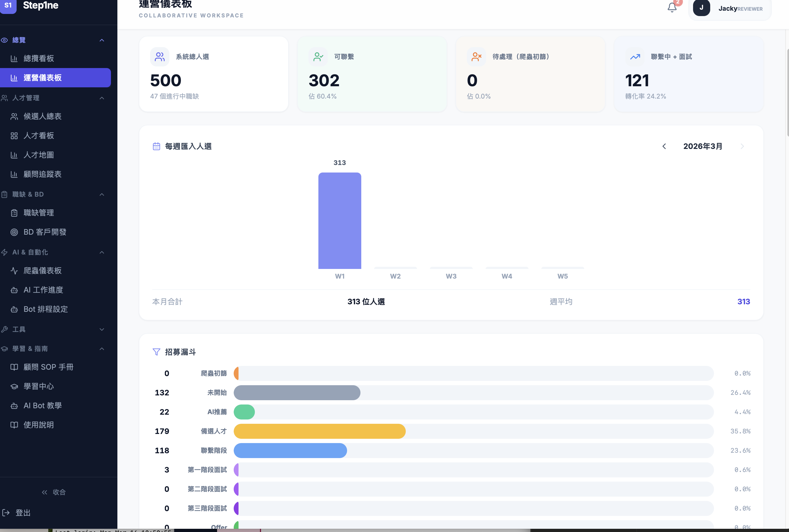Image resolution: width=789 pixels, height=532 pixels.
Task: Click 收合 to collapse sidebar
Action: [54, 492]
